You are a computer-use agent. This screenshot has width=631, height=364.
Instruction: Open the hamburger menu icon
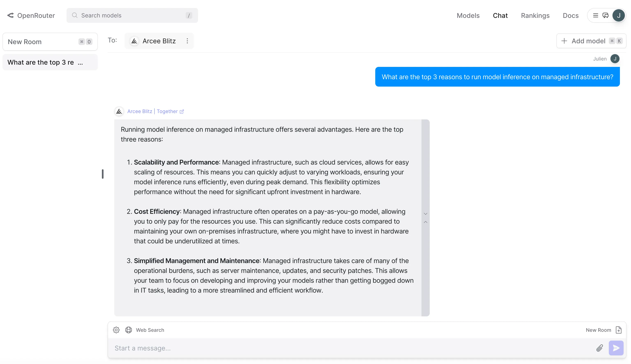595,16
